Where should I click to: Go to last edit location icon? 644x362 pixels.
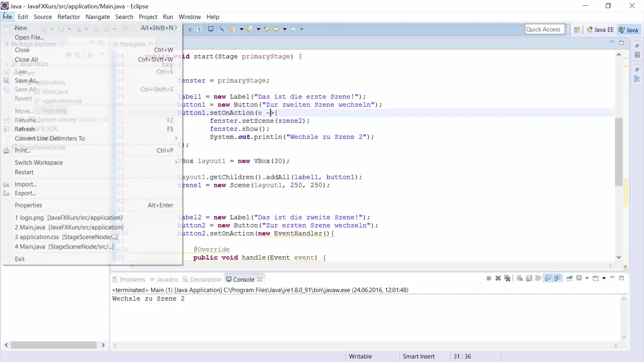tap(267, 29)
